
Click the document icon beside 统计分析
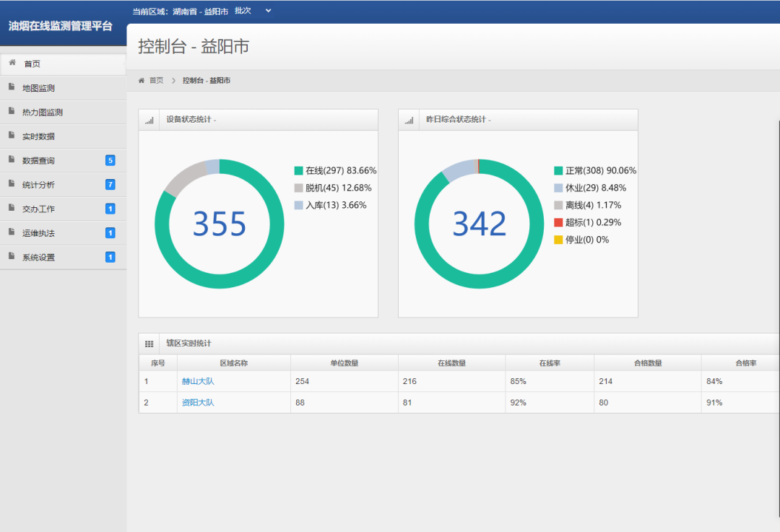12,183
